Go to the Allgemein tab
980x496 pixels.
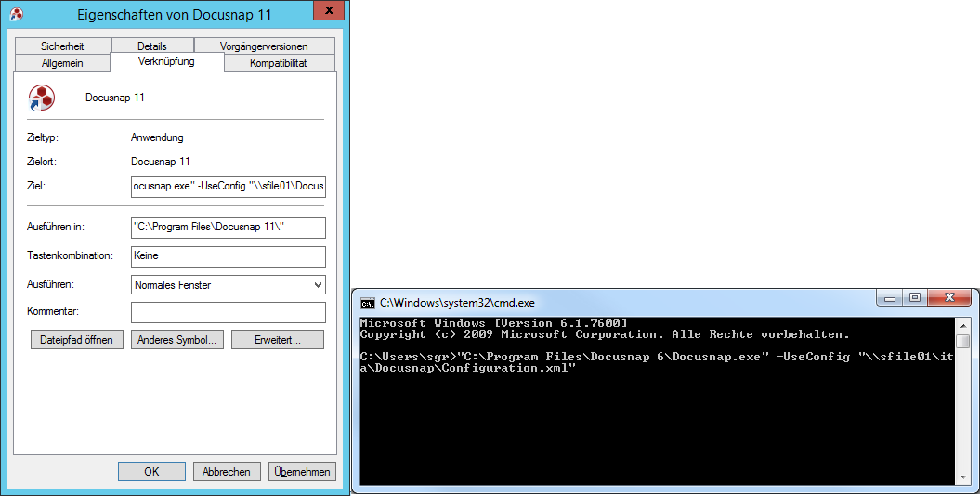click(62, 63)
